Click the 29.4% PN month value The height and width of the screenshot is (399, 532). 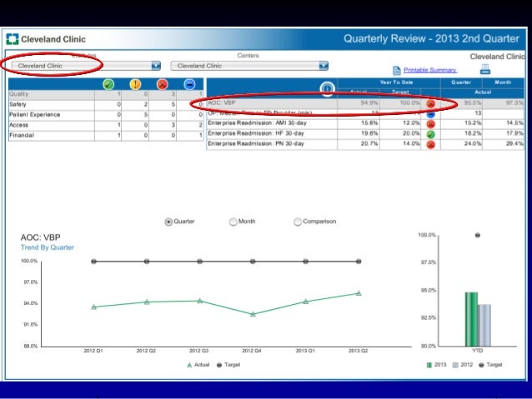(514, 144)
